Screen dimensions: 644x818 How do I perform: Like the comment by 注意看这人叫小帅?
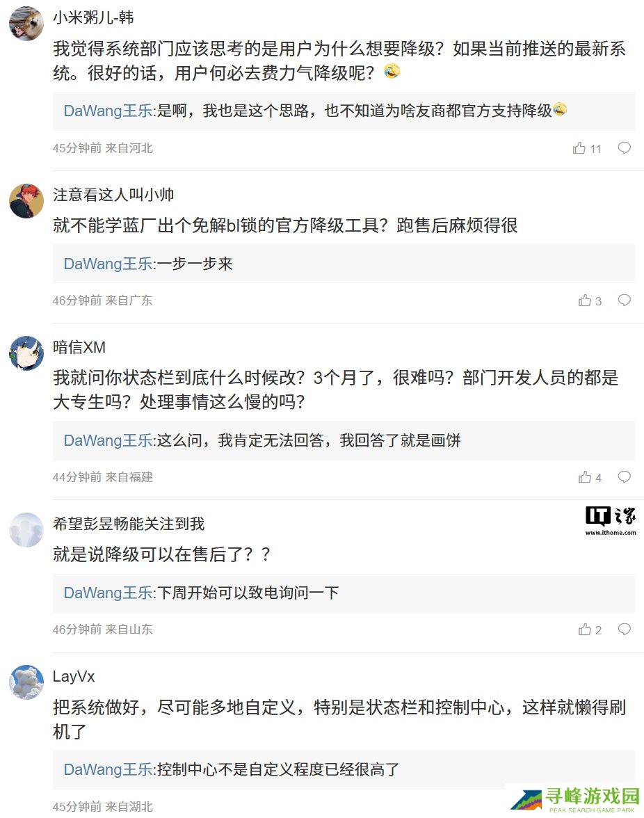coord(585,300)
